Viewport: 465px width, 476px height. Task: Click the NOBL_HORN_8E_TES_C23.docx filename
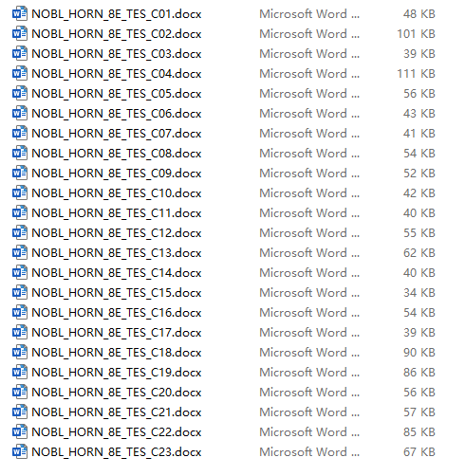coord(117,452)
